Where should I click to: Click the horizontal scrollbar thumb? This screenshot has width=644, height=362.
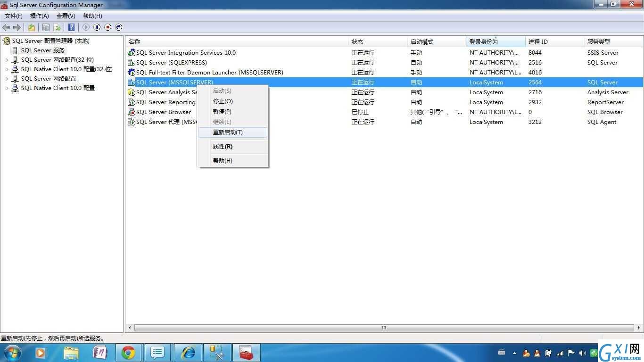pyautogui.click(x=384, y=328)
